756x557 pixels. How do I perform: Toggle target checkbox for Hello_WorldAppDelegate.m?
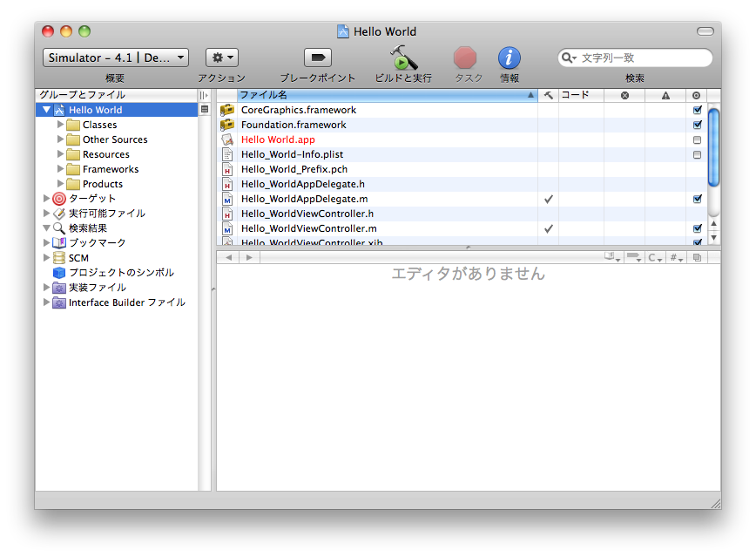(x=697, y=200)
